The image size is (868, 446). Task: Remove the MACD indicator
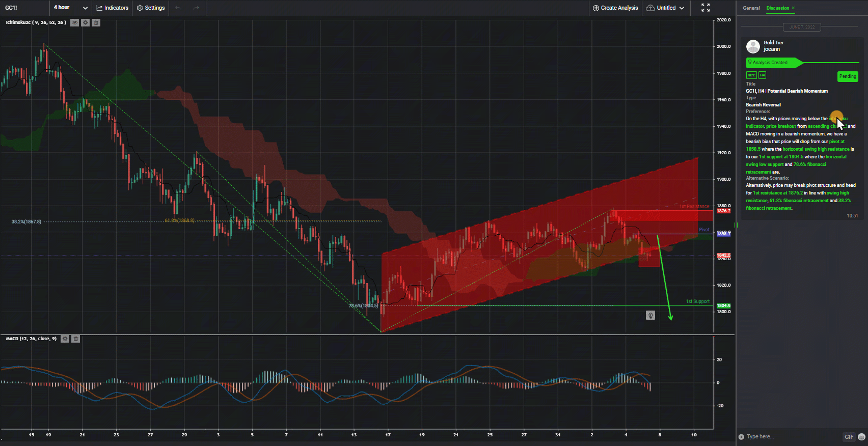(x=76, y=339)
